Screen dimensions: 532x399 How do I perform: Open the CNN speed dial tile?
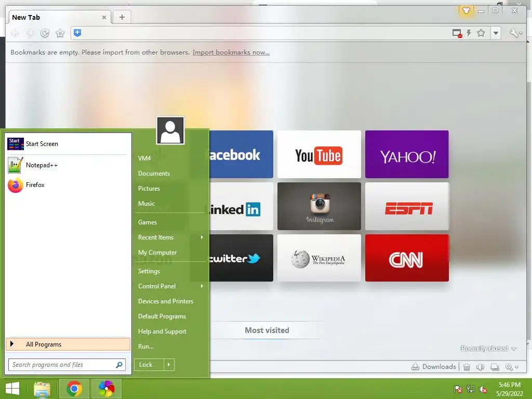pyautogui.click(x=407, y=258)
